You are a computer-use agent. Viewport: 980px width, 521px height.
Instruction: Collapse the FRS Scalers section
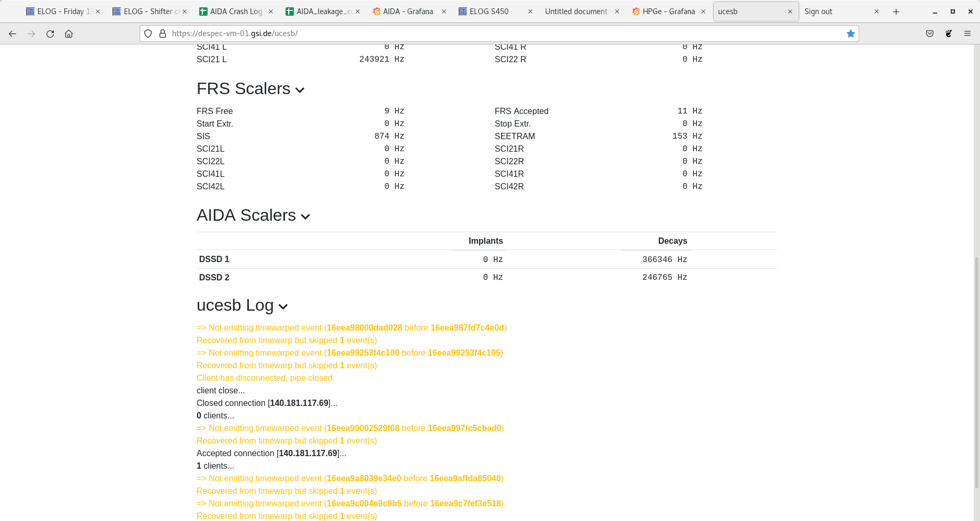pyautogui.click(x=300, y=90)
